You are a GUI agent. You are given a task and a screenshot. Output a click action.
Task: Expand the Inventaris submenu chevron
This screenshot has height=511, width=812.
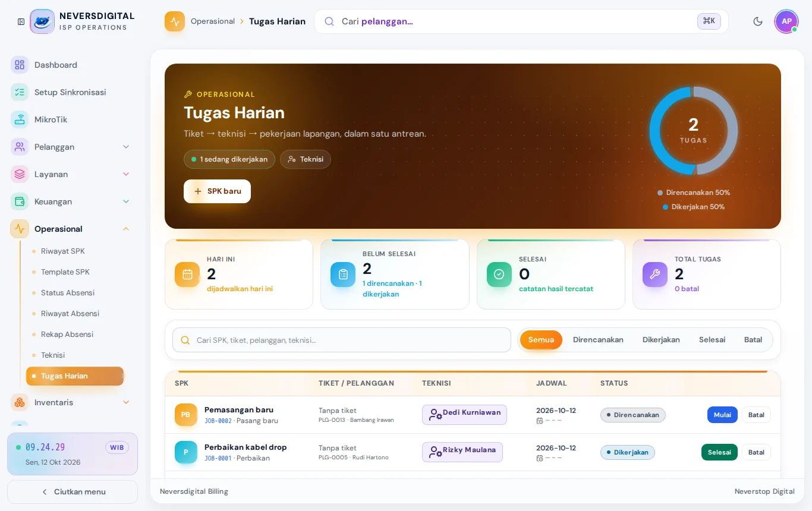coord(126,402)
